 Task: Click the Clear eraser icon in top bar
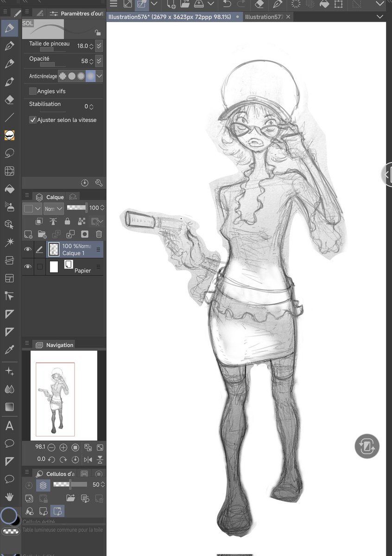coord(259,4)
